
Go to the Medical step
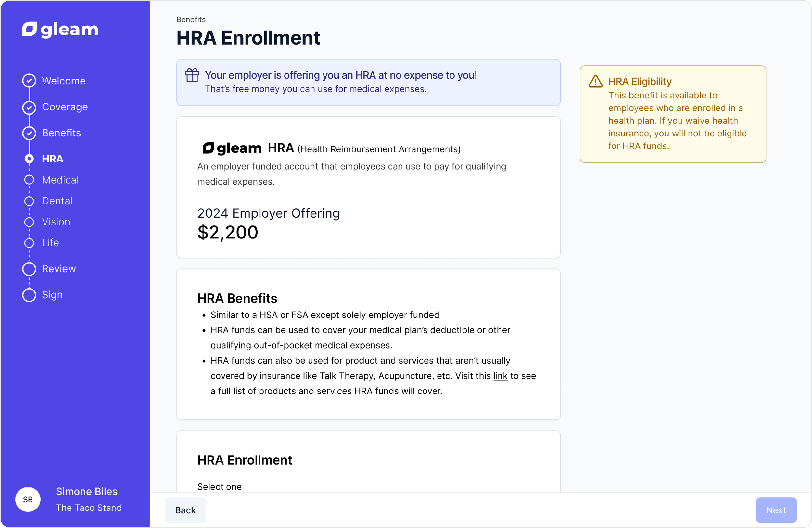coord(60,180)
